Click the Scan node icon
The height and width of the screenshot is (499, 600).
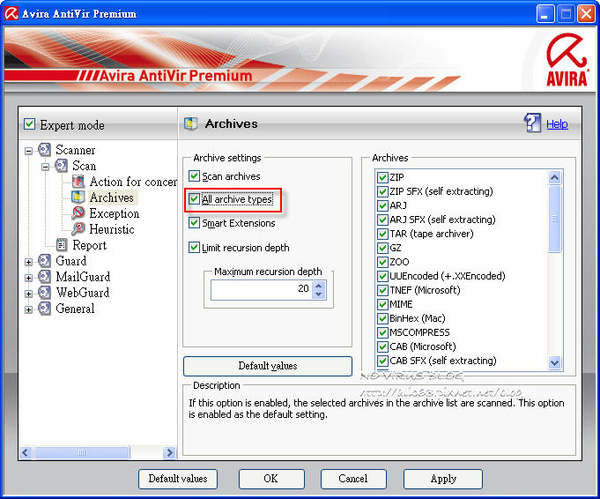(61, 166)
